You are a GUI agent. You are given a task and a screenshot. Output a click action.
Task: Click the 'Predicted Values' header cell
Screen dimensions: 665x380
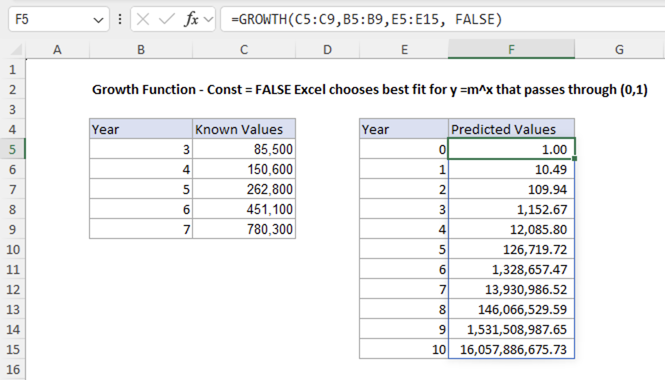pyautogui.click(x=511, y=129)
